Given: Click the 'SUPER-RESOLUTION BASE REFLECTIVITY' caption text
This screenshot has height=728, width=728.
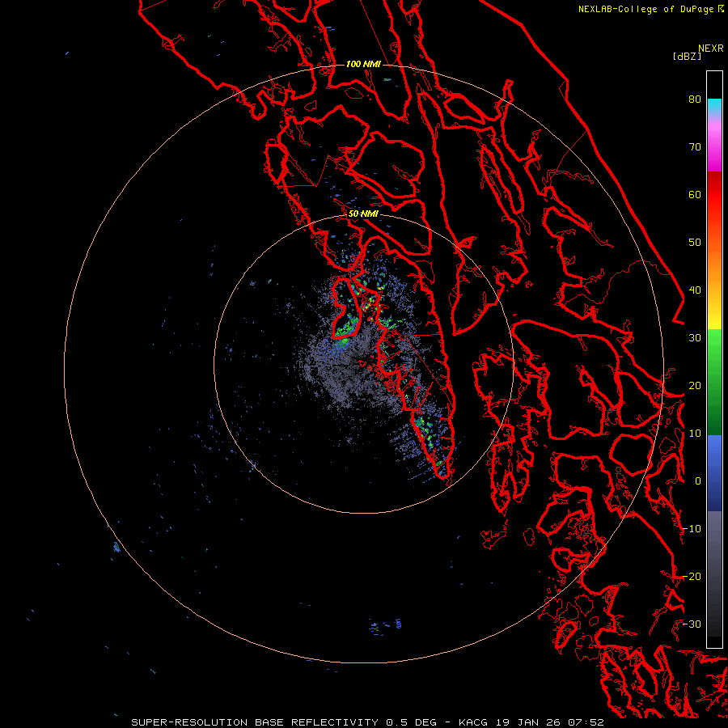Looking at the screenshot, I should (x=255, y=722).
